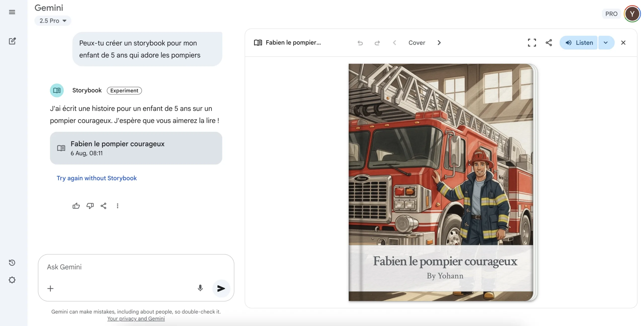Give thumbs down to the Storybook response
The image size is (644, 326).
90,206
